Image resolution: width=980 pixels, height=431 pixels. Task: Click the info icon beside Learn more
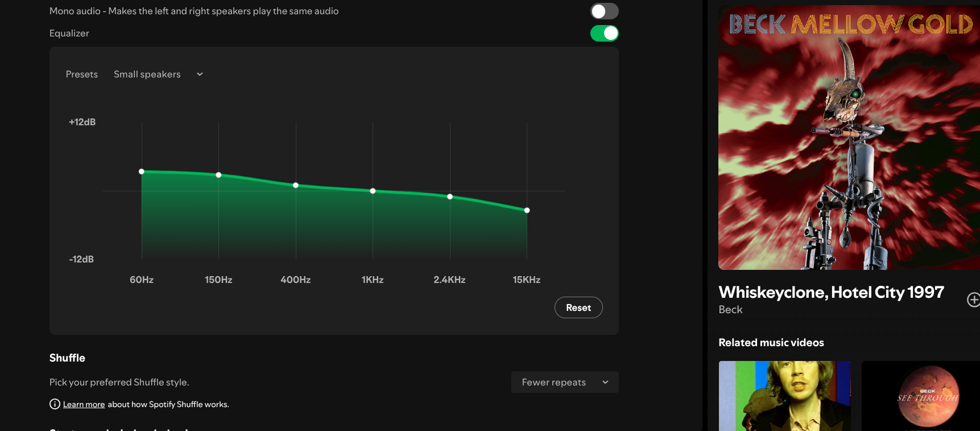point(55,404)
